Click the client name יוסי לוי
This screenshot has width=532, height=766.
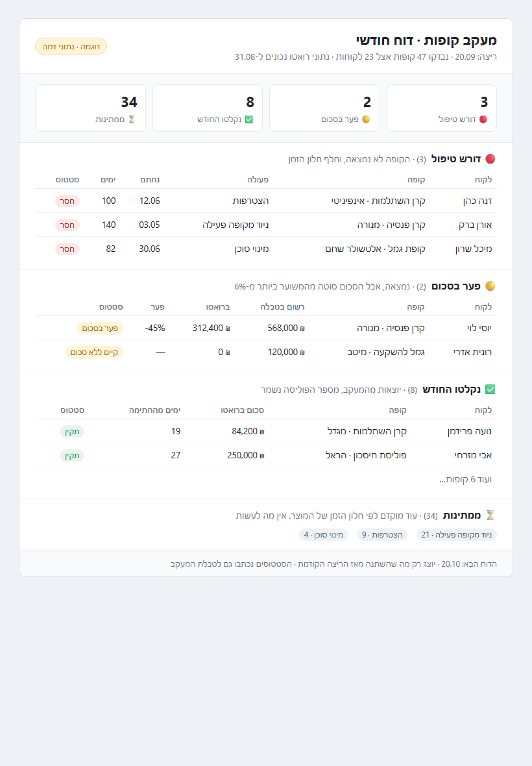pyautogui.click(x=479, y=328)
